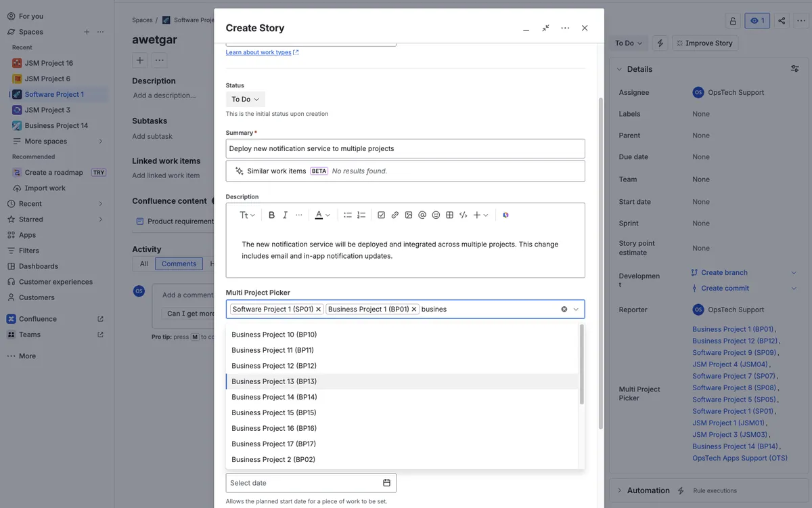Expand the Automation section
Viewport: 812px width, 508px height.
pos(619,490)
